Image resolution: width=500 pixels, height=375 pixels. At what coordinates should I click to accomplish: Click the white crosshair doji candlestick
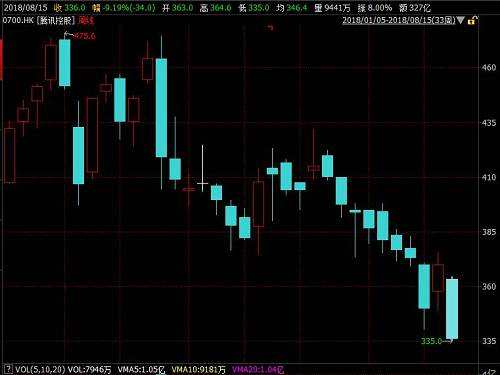point(202,168)
